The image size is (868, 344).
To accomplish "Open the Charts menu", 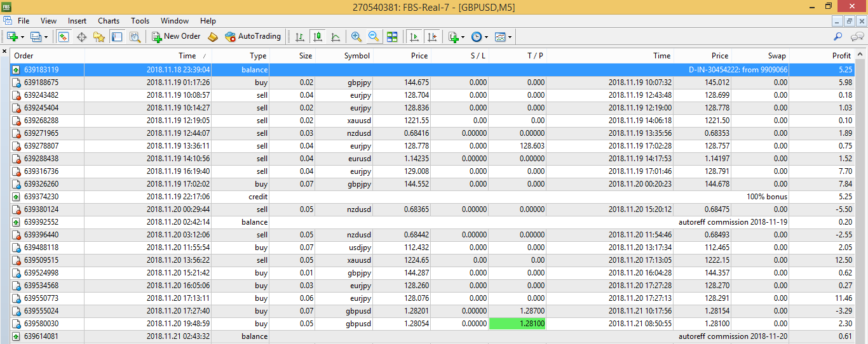I will (x=109, y=21).
